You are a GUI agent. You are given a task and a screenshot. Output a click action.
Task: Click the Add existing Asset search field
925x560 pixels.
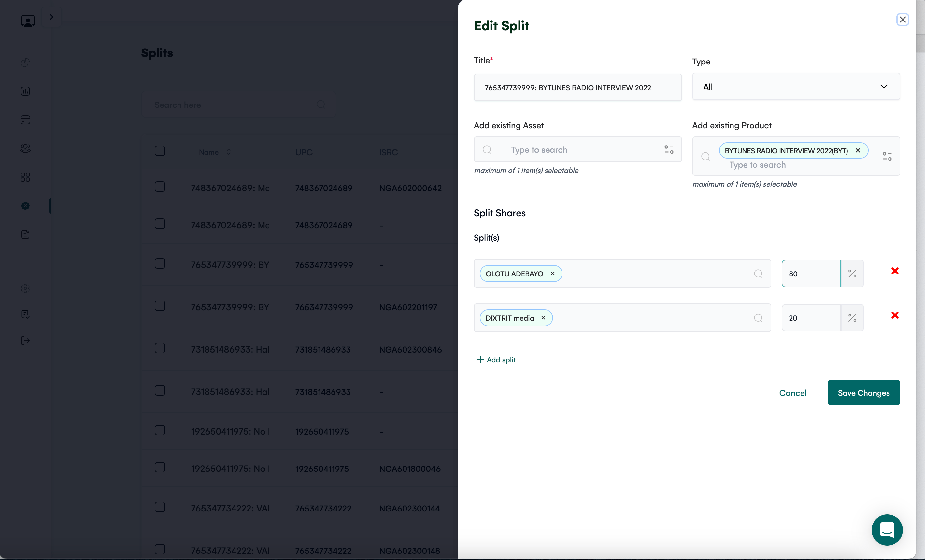pos(577,150)
